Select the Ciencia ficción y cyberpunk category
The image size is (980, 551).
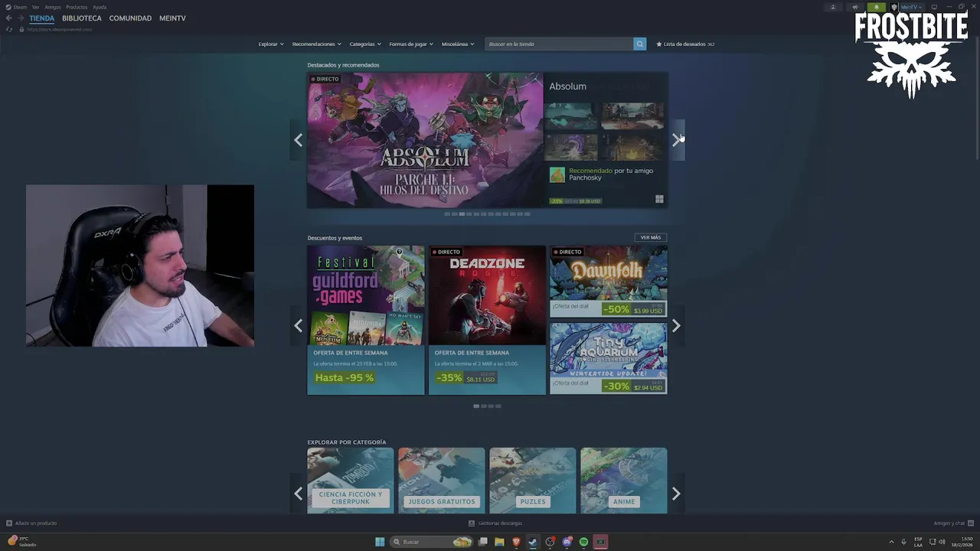point(351,481)
